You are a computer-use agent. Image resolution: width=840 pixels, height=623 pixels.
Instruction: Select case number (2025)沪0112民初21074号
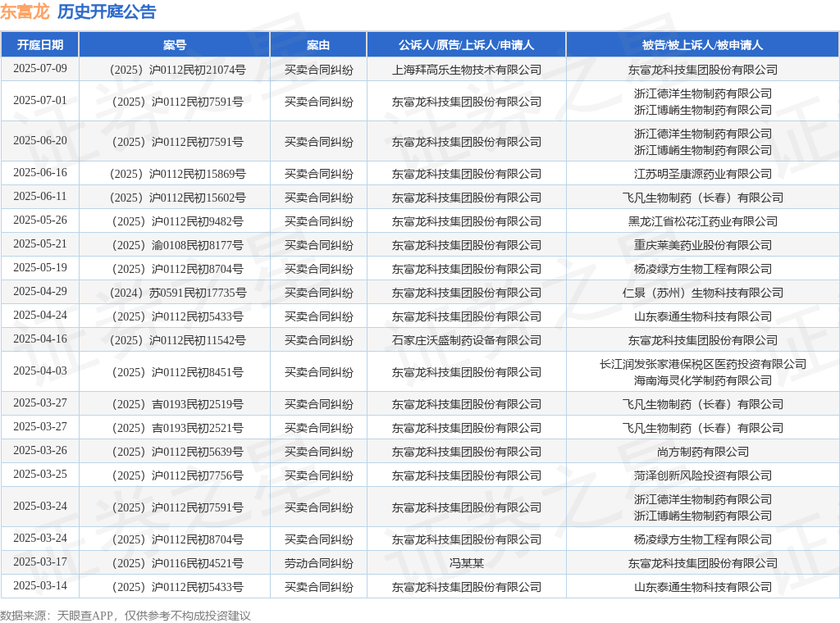pyautogui.click(x=178, y=70)
